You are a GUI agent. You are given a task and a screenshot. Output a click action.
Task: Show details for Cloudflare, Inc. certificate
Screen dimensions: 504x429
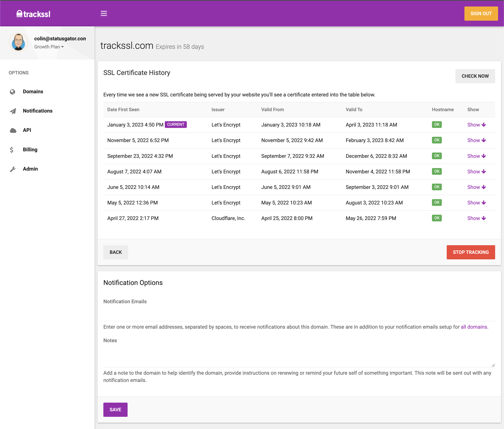pyautogui.click(x=476, y=218)
